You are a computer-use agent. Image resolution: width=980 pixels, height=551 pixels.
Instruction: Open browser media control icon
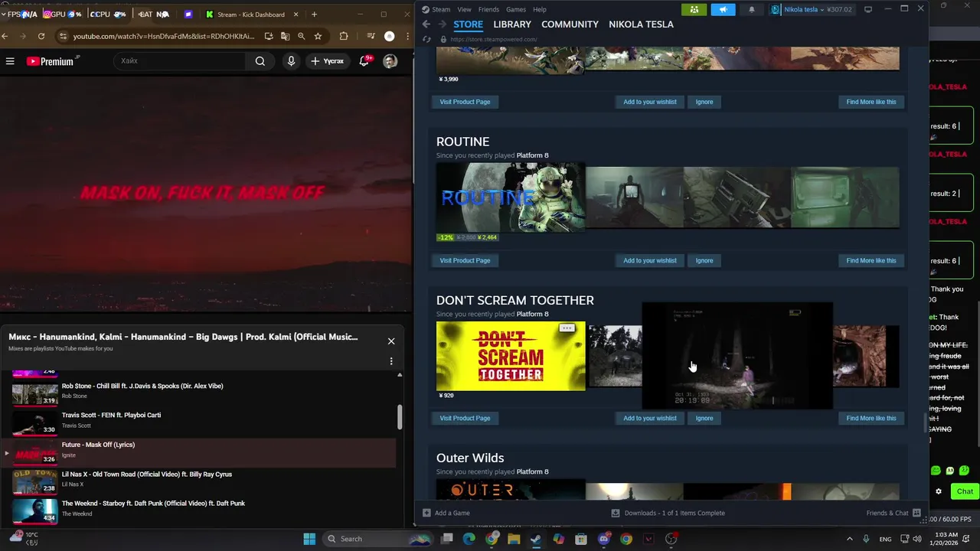coord(371,36)
